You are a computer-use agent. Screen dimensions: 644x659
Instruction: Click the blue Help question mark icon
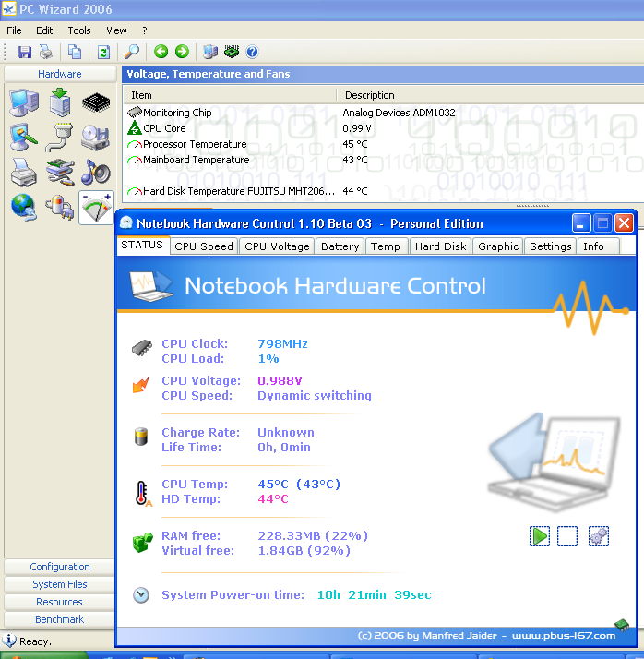[252, 52]
